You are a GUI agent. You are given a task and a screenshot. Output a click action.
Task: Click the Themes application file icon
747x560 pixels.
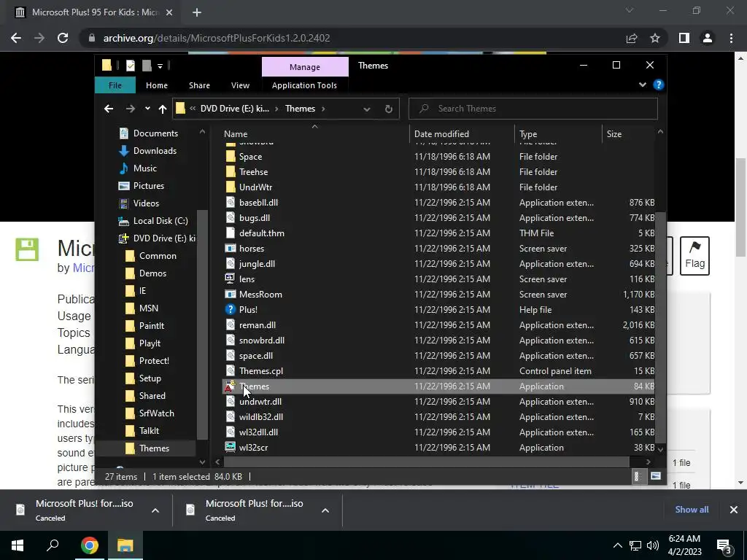(x=230, y=386)
